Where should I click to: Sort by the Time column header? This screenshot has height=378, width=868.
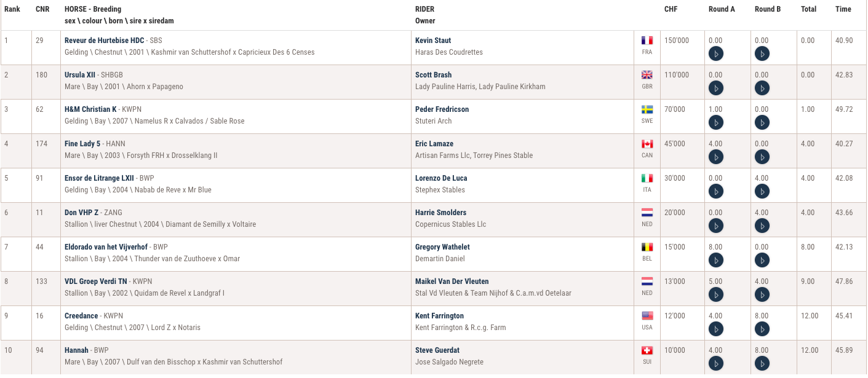coord(843,9)
